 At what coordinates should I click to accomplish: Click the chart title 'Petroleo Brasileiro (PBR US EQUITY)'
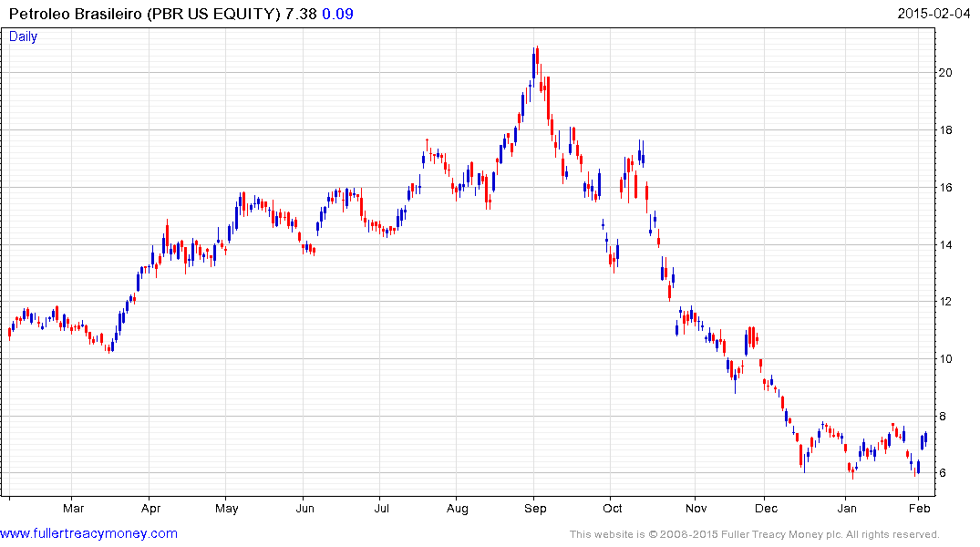(x=144, y=14)
